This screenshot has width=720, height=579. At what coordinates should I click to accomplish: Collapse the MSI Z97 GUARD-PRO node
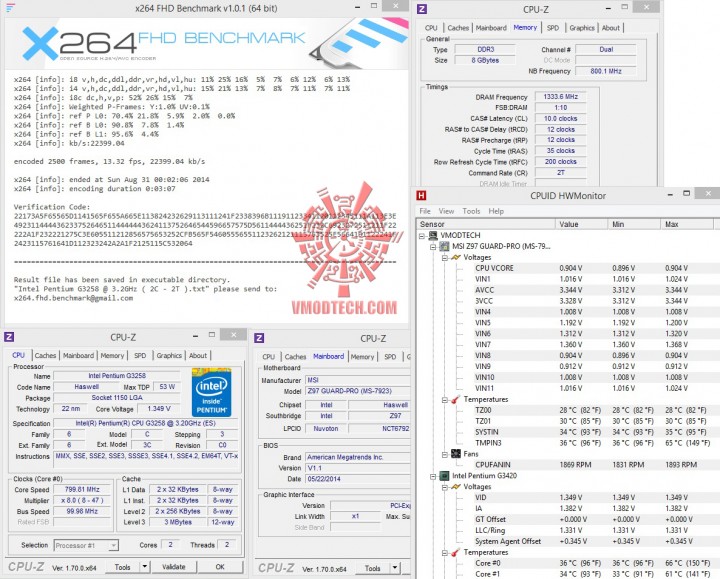[433, 247]
